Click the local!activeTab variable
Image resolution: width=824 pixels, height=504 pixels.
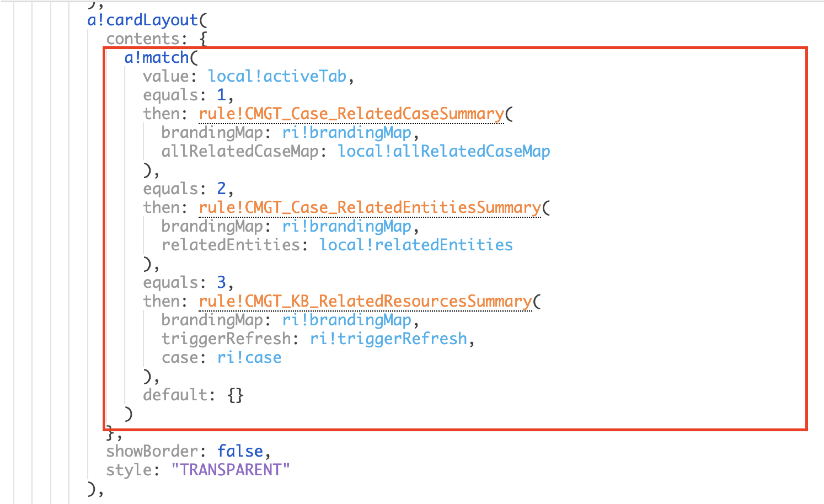(x=277, y=76)
